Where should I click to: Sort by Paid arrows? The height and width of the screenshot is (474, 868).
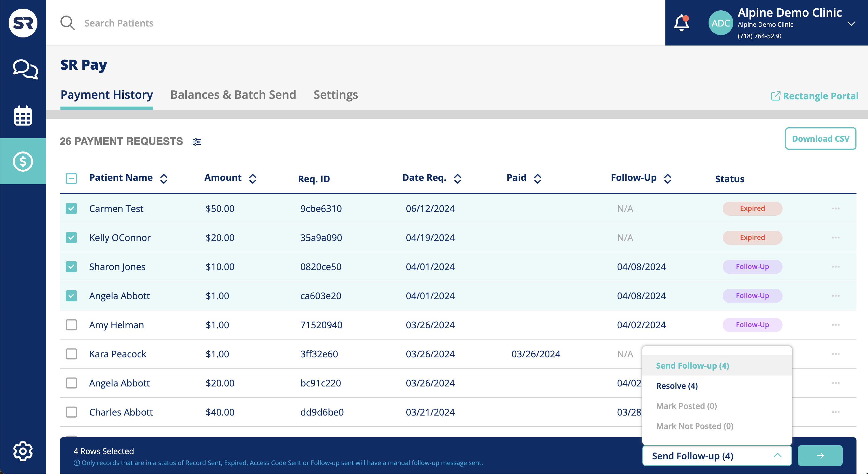pyautogui.click(x=538, y=179)
